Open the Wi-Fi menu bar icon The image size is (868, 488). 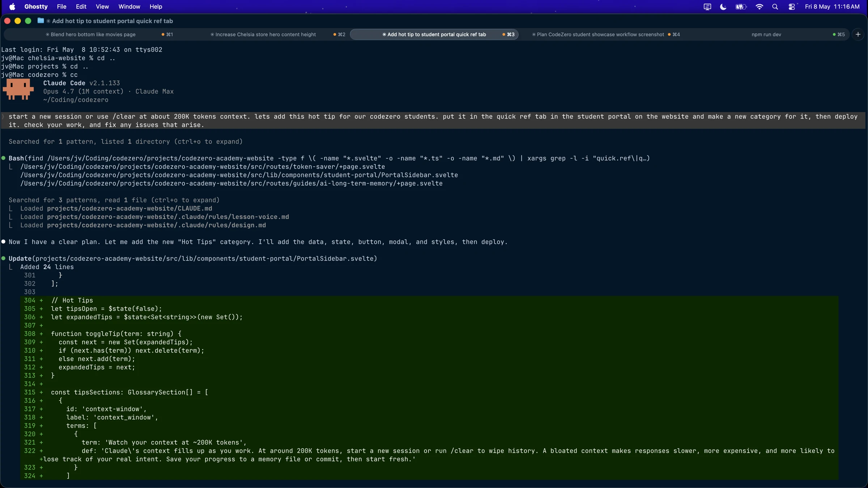pyautogui.click(x=759, y=7)
